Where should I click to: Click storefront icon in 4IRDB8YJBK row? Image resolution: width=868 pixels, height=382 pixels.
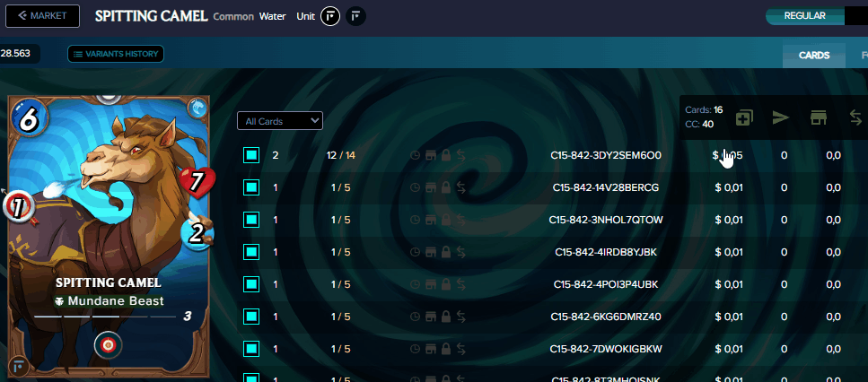[x=431, y=252]
